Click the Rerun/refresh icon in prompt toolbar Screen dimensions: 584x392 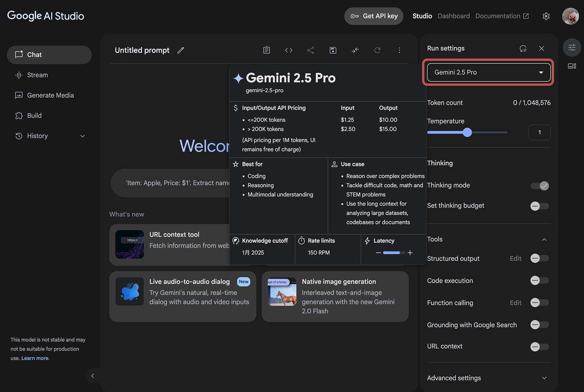click(x=377, y=50)
